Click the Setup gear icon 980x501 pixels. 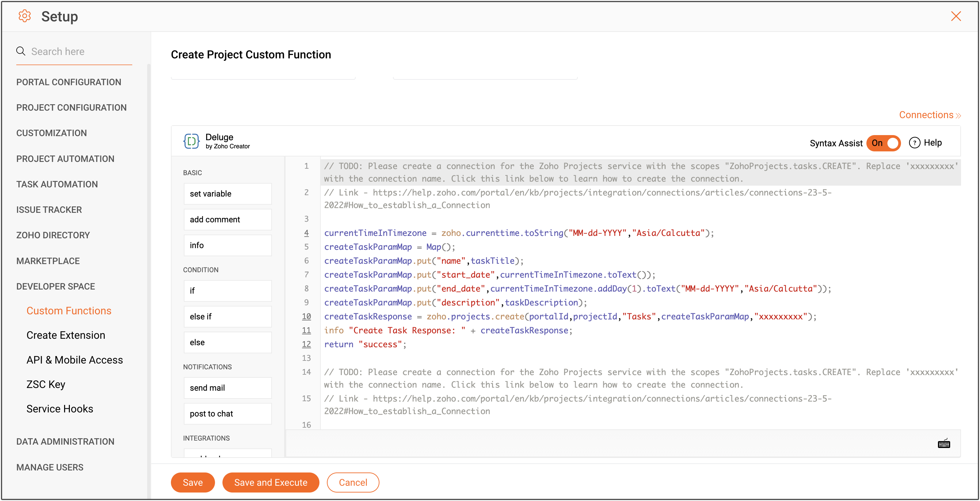[25, 16]
